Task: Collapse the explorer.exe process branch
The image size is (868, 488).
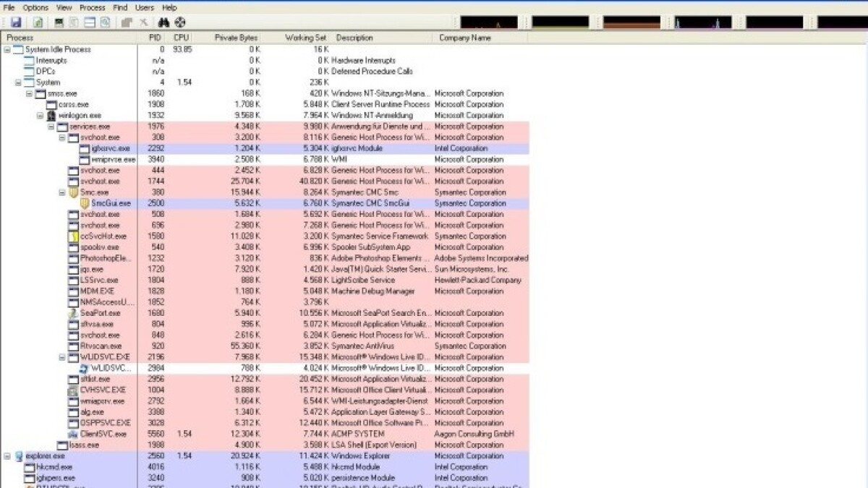Action: pos(7,455)
